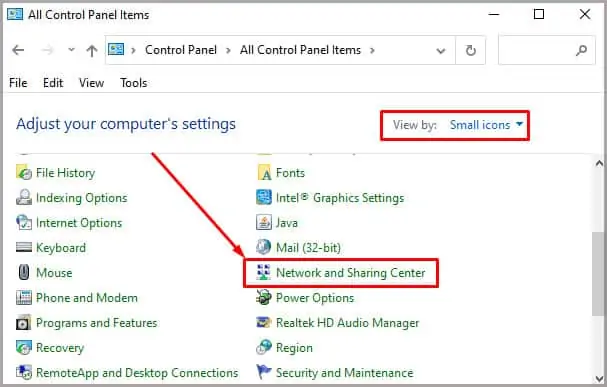Open the Edit menu
This screenshot has width=607, height=387.
tap(53, 83)
